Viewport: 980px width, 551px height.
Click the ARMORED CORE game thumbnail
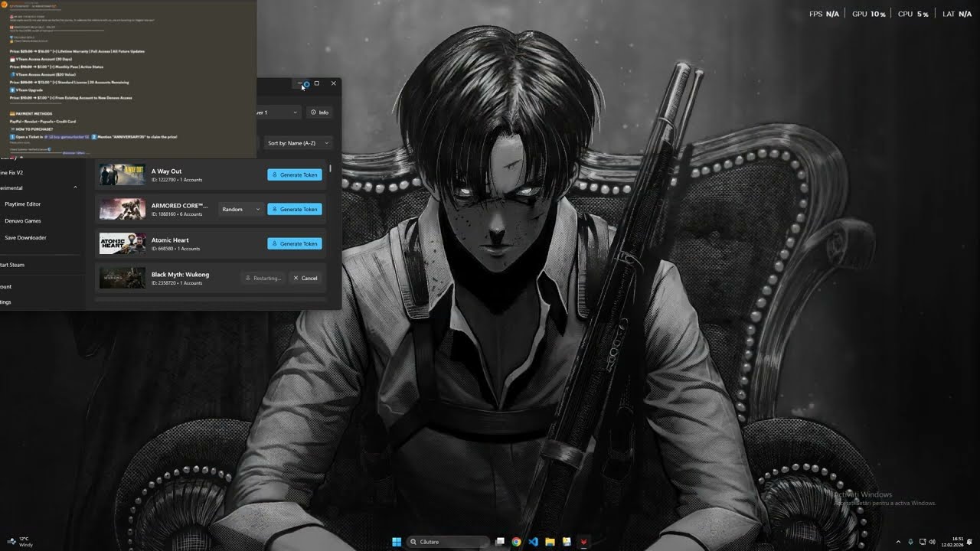122,210
